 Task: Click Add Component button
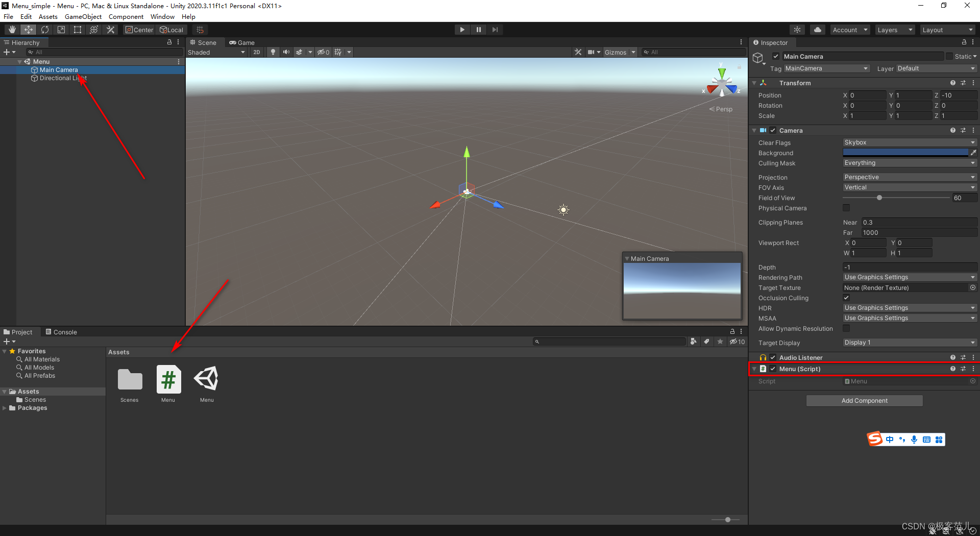[864, 401]
